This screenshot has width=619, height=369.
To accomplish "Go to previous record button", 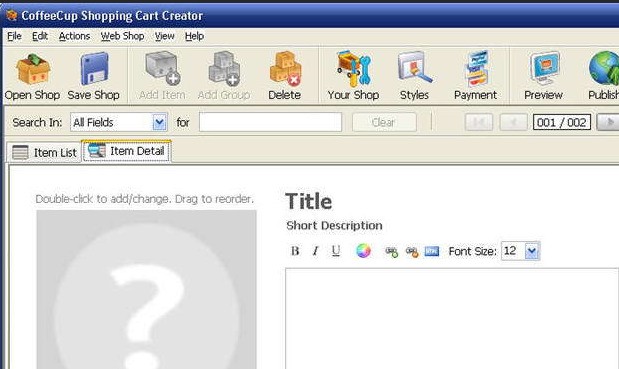I will coord(513,122).
